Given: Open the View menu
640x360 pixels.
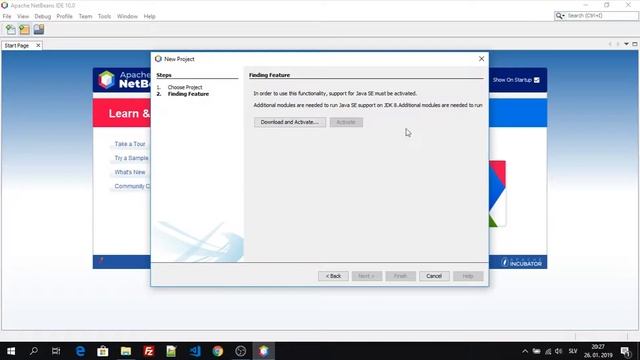Looking at the screenshot, I should coord(23,16).
